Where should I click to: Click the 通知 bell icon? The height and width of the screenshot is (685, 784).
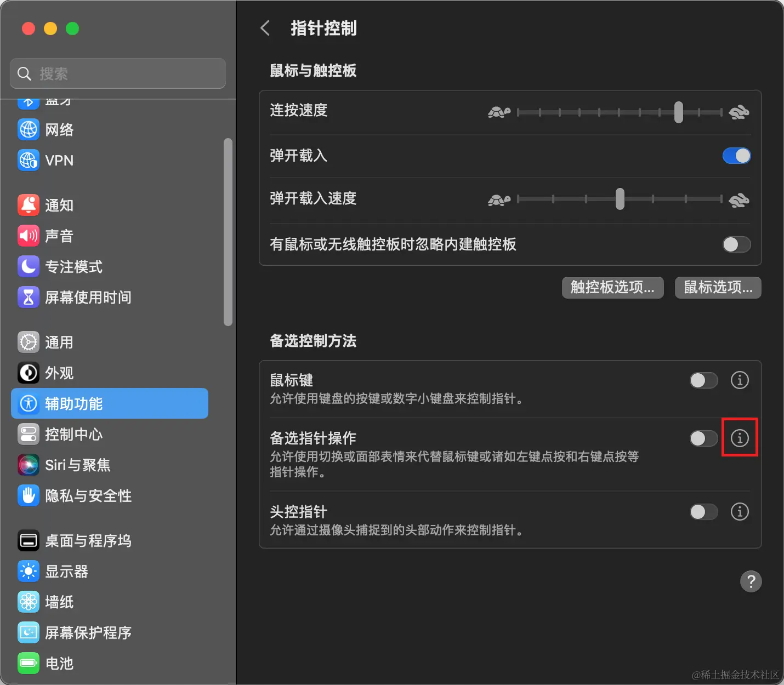tap(29, 206)
